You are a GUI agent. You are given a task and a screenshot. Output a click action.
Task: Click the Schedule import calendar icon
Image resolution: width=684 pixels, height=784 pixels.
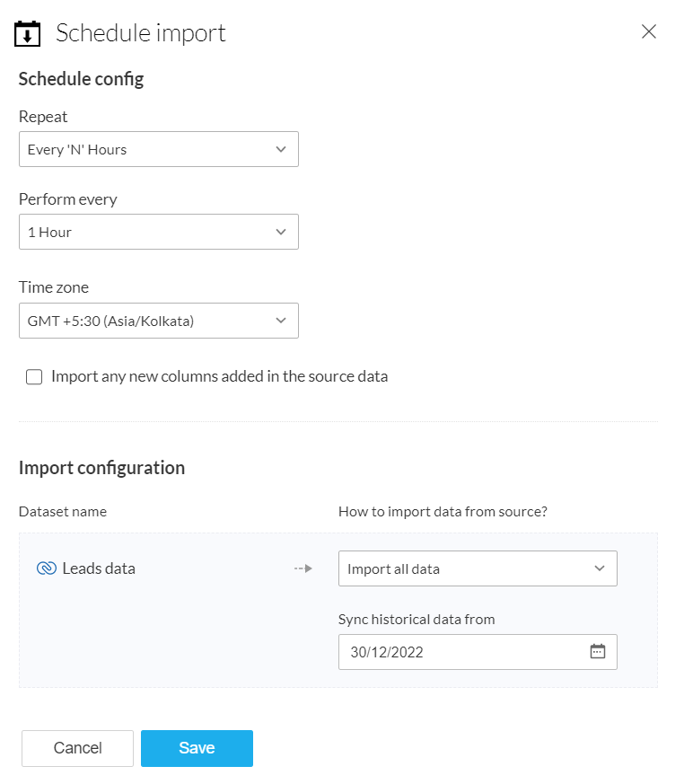tap(28, 34)
